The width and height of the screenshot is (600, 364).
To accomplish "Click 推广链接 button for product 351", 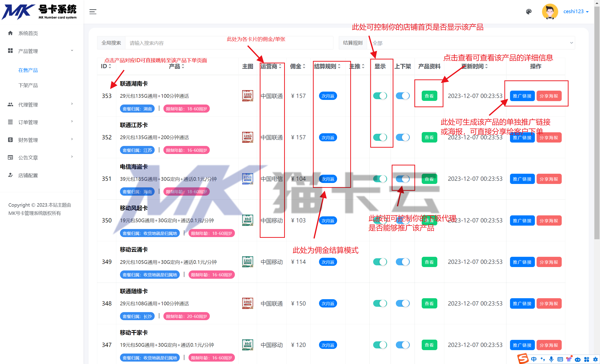I will coord(522,179).
